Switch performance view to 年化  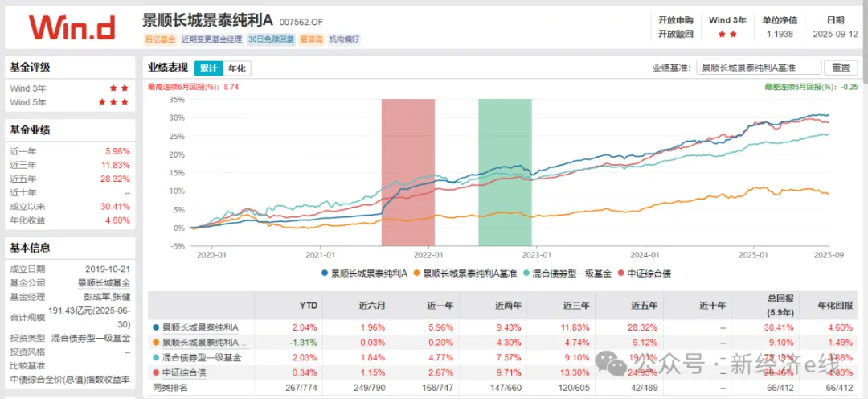click(236, 68)
